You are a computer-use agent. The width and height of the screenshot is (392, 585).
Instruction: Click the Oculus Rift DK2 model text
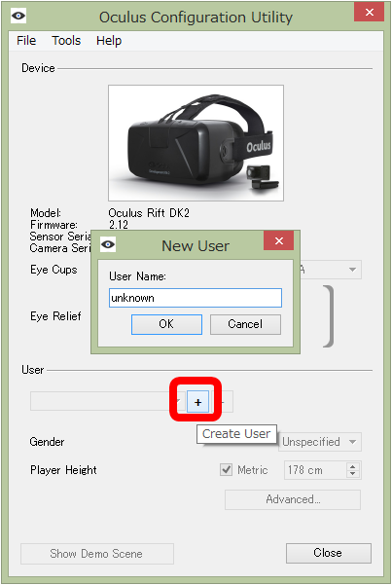[x=149, y=212]
